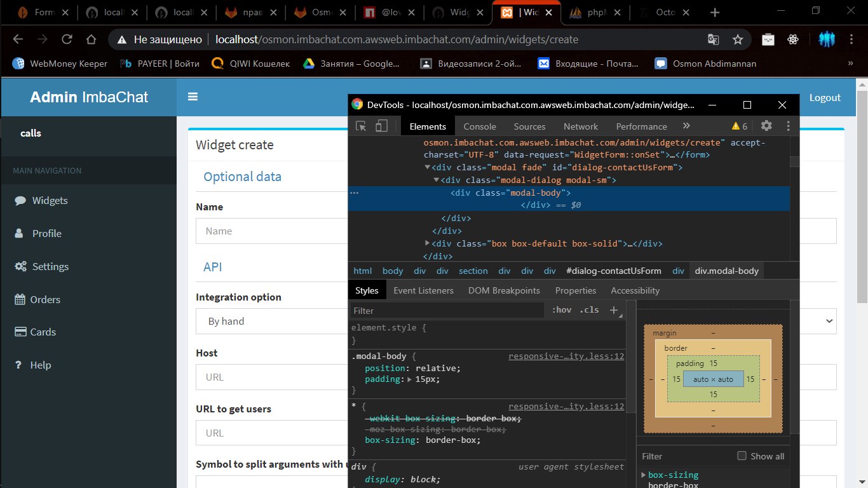The height and width of the screenshot is (488, 868).
Task: Open QIWI Кошелек bookmark
Action: [251, 64]
